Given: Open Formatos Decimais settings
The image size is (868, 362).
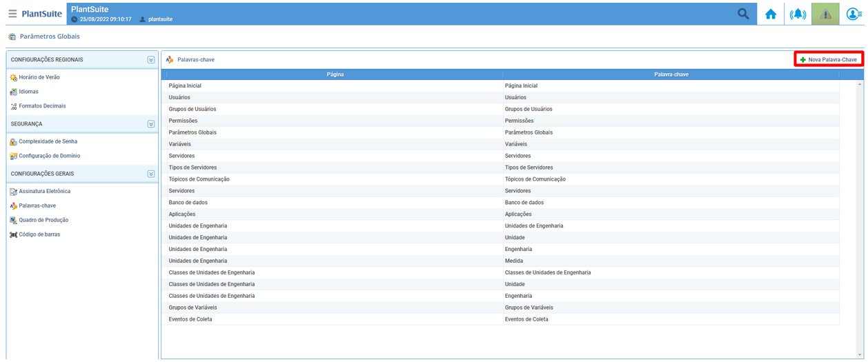Looking at the screenshot, I should [x=43, y=106].
